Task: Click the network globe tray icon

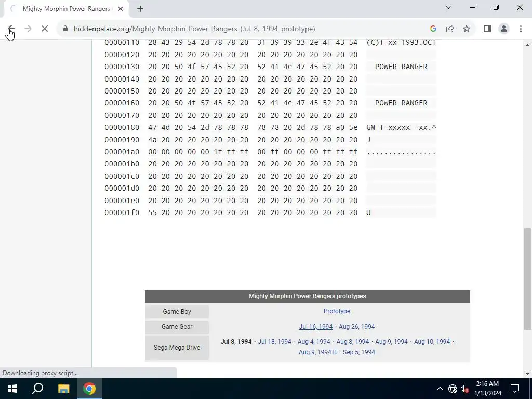Action: click(453, 389)
